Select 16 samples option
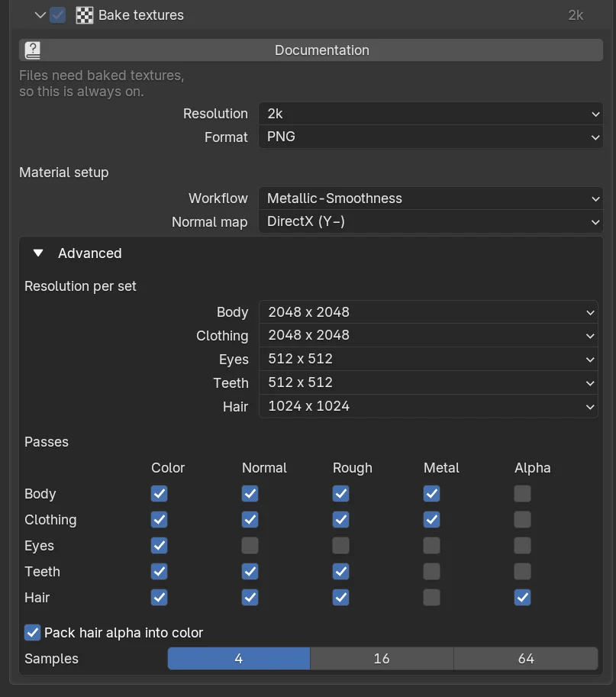Image resolution: width=616 pixels, height=697 pixels. (382, 658)
